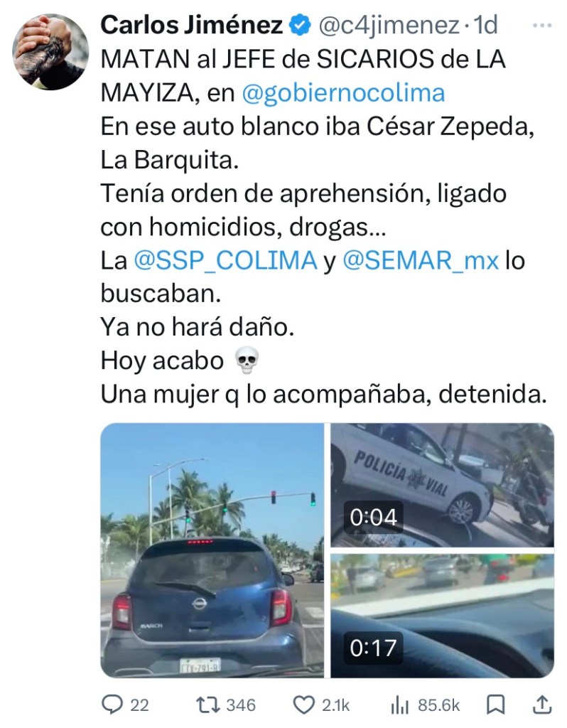Play the Policía Vial 0:04 video

[442, 485]
